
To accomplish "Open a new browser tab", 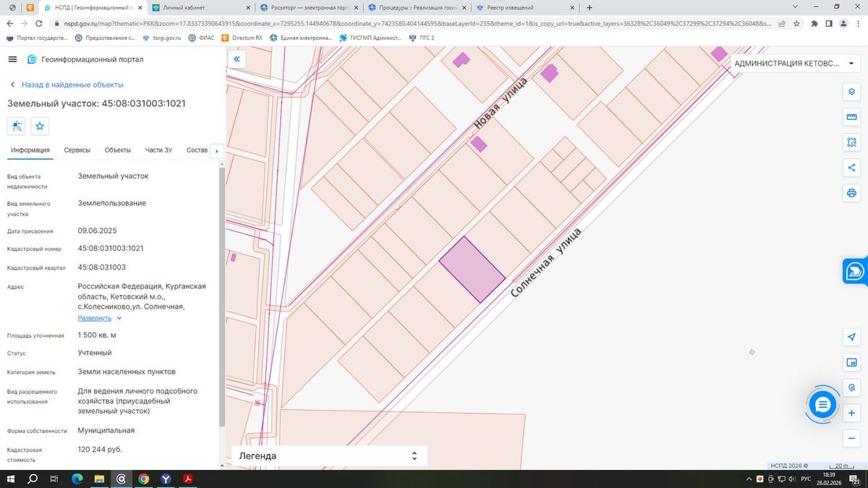I will [x=590, y=7].
